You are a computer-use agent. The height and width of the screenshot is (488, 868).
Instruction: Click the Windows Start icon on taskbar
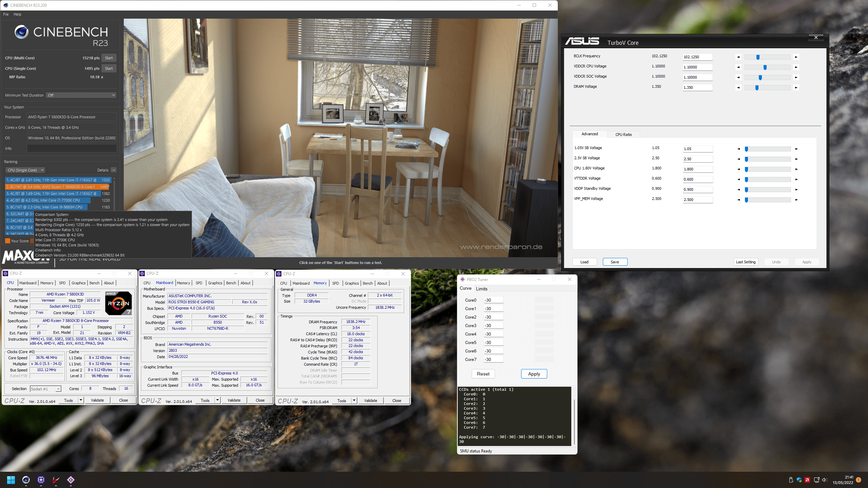[11, 480]
